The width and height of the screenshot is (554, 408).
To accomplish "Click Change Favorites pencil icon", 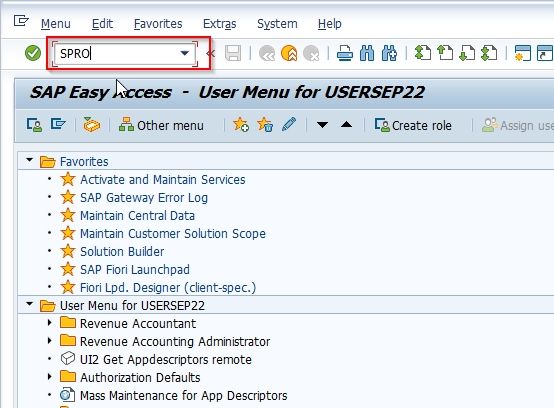I will [289, 125].
